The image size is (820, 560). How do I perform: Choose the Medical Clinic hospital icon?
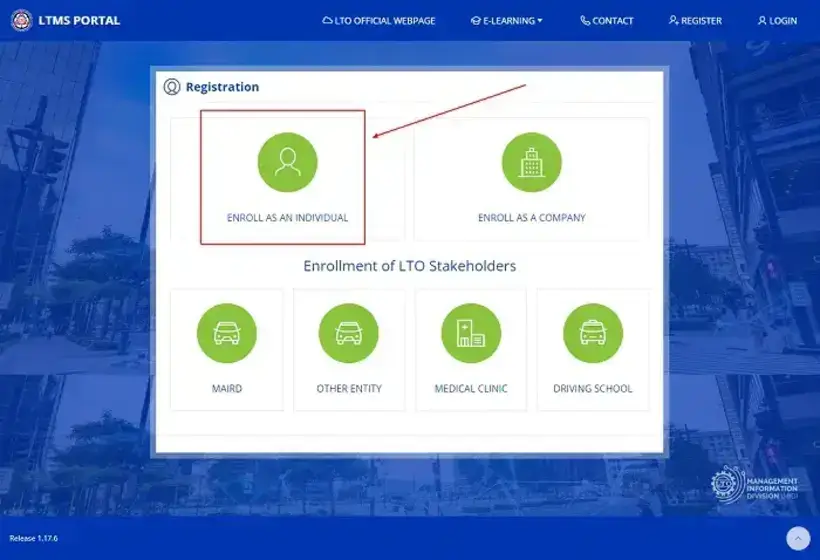pyautogui.click(x=471, y=333)
